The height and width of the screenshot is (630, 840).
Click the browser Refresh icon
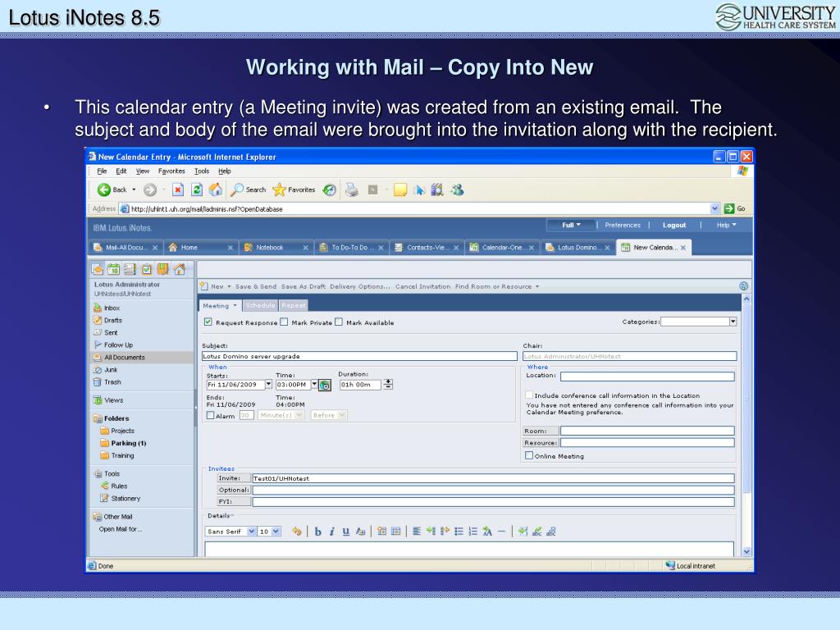point(197,189)
